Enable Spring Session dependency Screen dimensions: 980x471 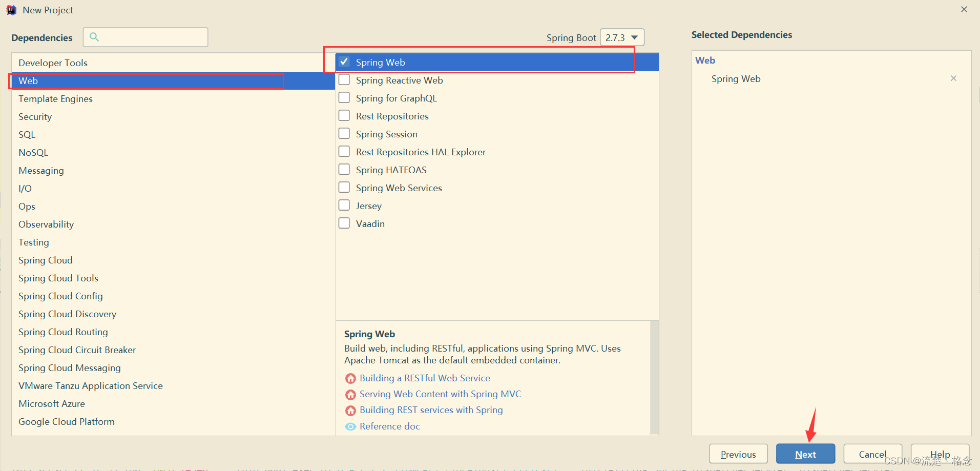pos(344,133)
